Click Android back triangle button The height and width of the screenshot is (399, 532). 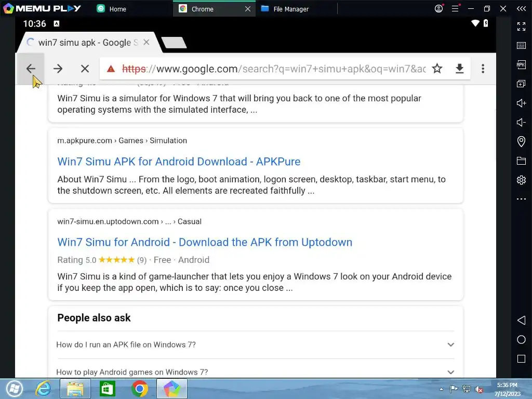521,320
